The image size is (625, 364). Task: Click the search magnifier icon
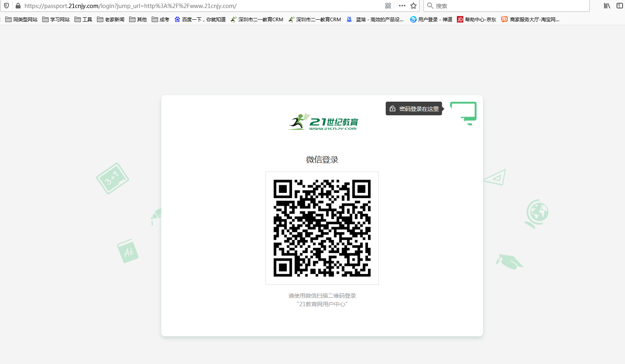click(430, 6)
